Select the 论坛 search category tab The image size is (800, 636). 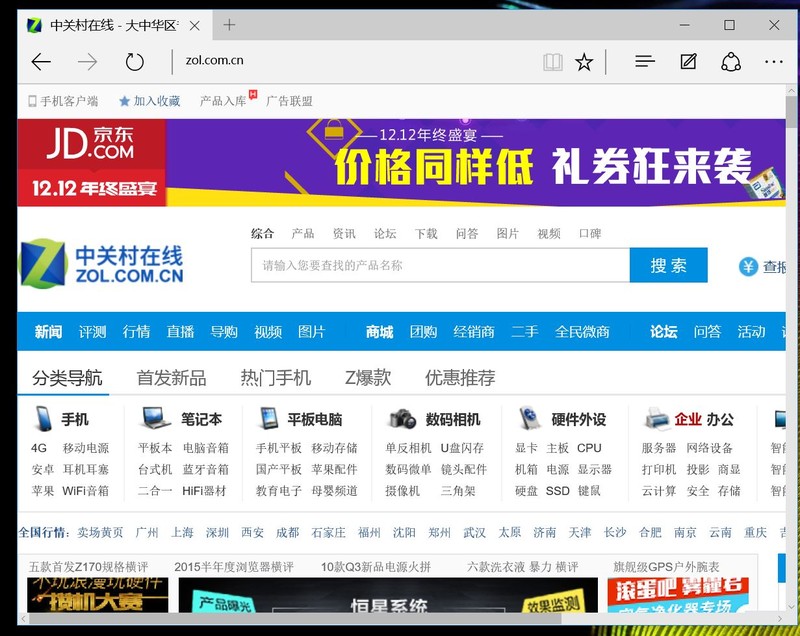pyautogui.click(x=385, y=234)
